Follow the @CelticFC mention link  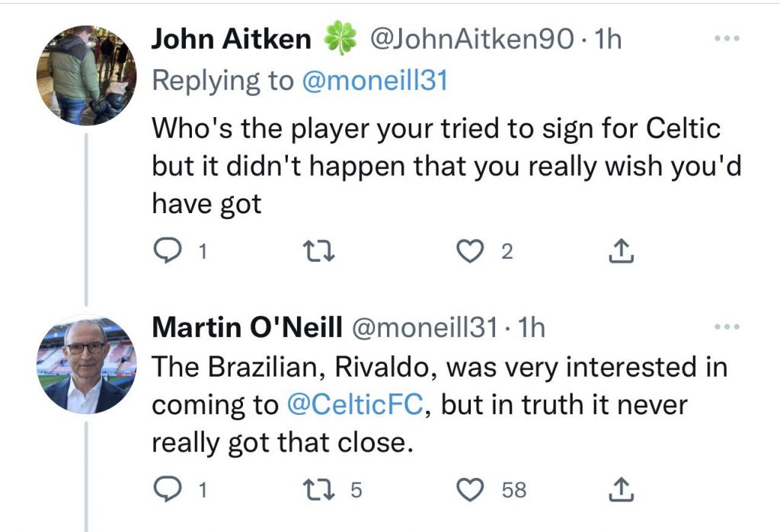coord(356,405)
